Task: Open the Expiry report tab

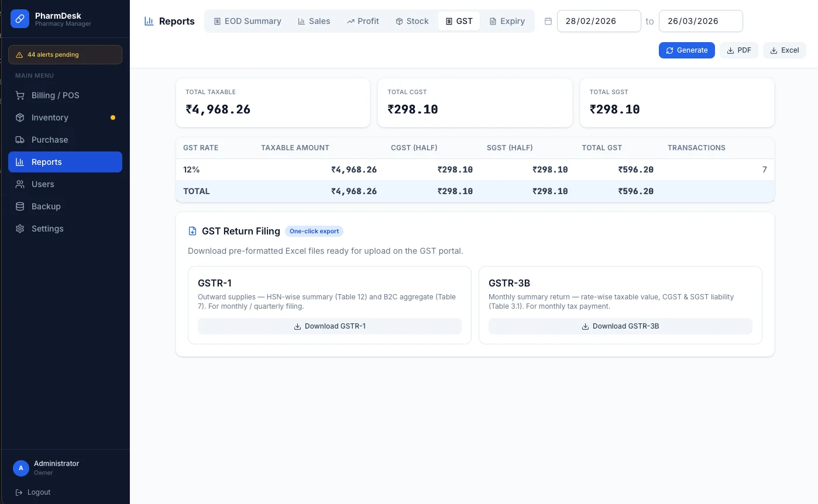Action: (x=507, y=21)
